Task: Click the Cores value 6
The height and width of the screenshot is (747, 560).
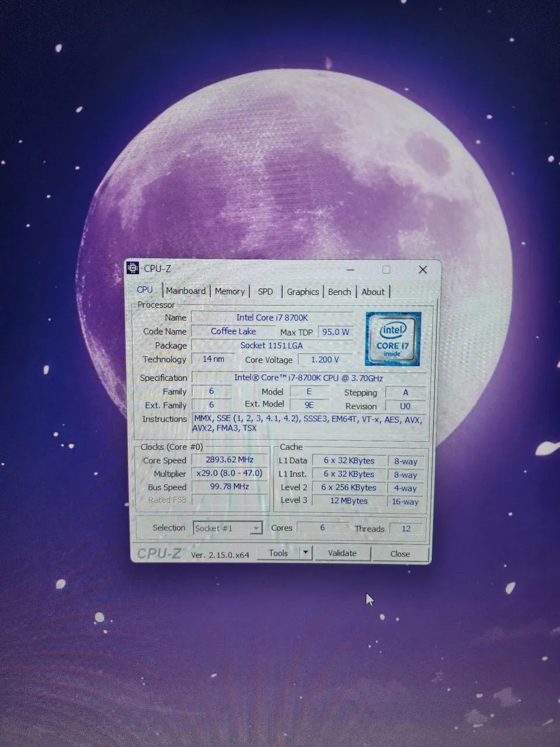Action: click(323, 527)
